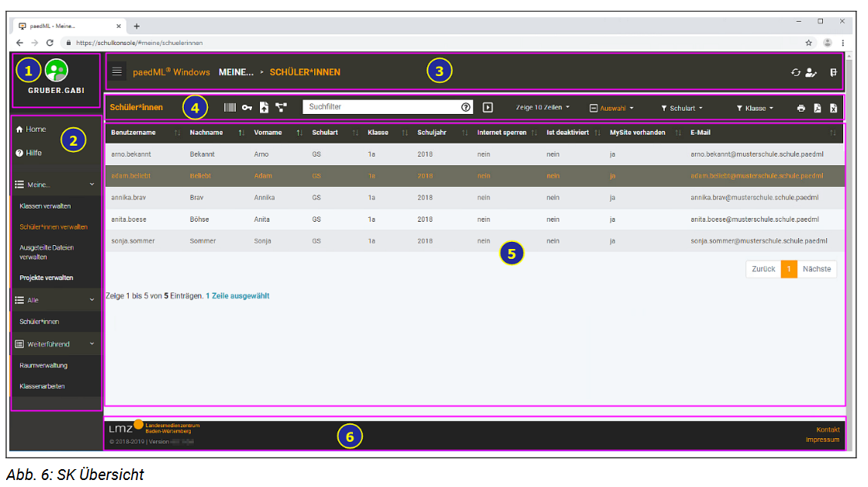Image resolution: width=868 pixels, height=487 pixels.
Task: Select the sonja.sommer table row
Action: click(475, 241)
